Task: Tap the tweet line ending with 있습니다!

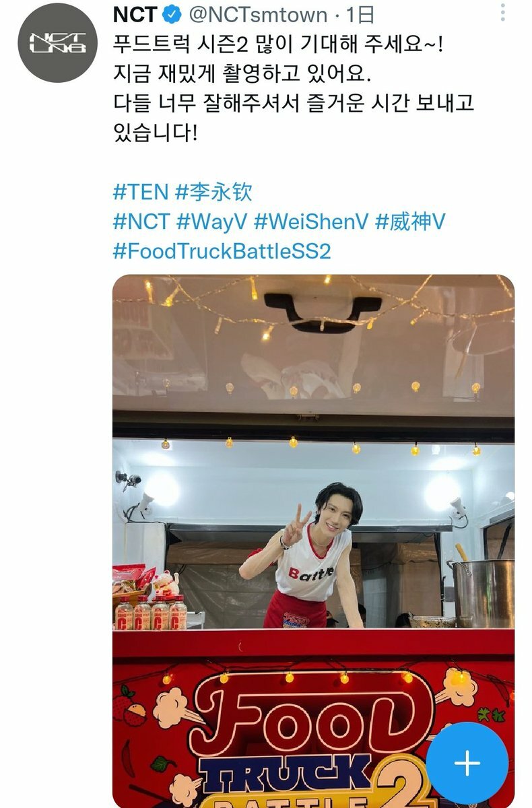Action: click(155, 133)
